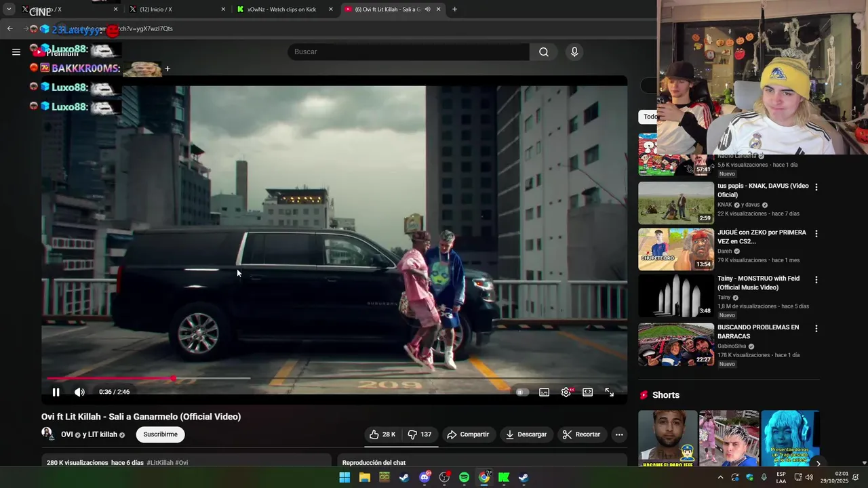Switch to theater mode view
The image size is (868, 488).
(x=587, y=392)
